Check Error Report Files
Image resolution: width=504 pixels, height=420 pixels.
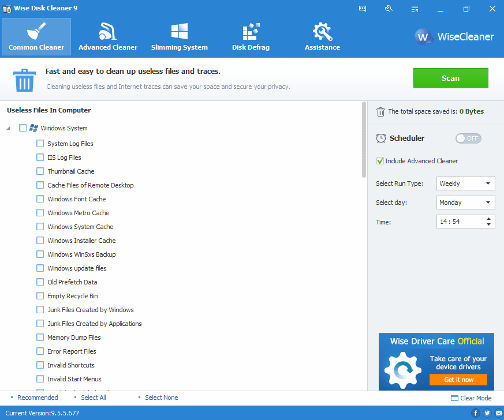[x=40, y=351]
